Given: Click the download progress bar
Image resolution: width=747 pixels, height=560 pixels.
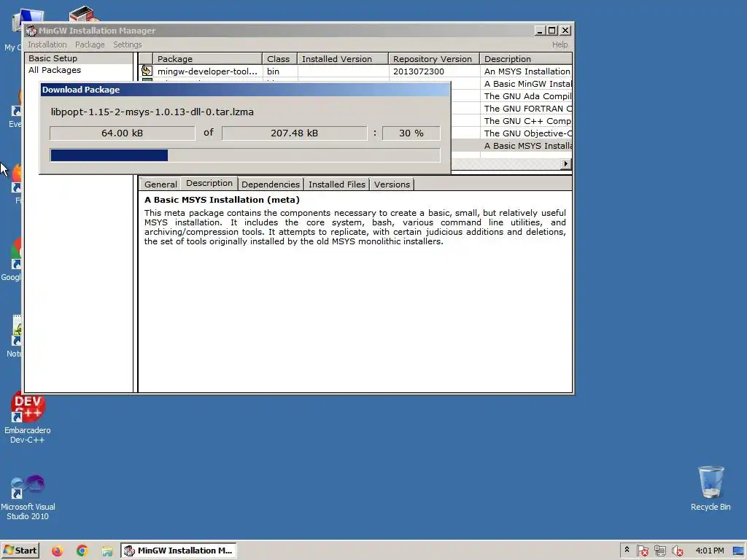Looking at the screenshot, I should coord(245,155).
